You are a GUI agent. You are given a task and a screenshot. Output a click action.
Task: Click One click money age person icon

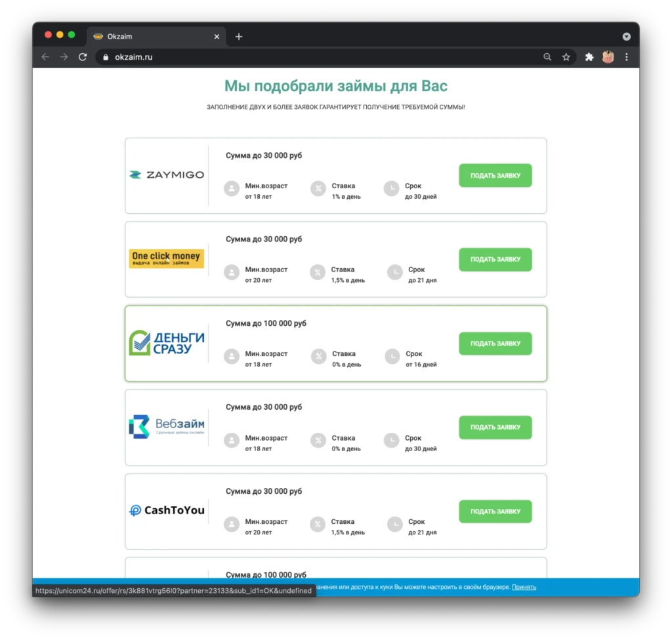pyautogui.click(x=232, y=272)
